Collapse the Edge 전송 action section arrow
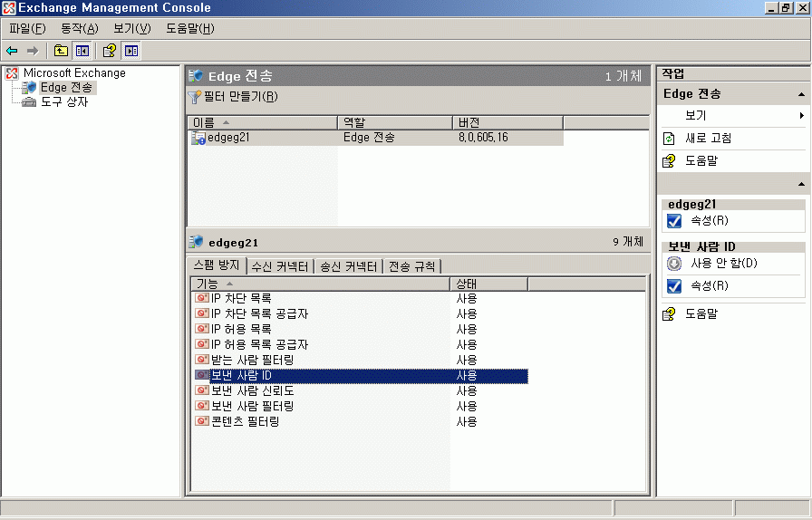The width and height of the screenshot is (812, 520). [801, 94]
